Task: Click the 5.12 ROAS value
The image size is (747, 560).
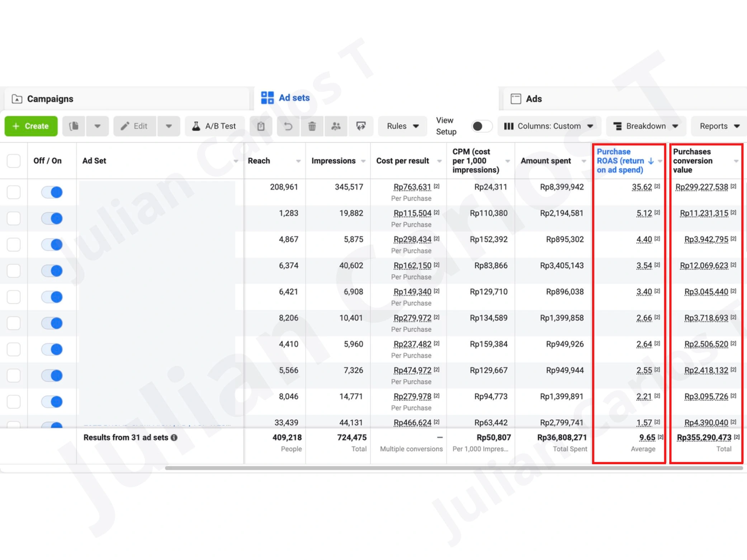Action: (644, 213)
